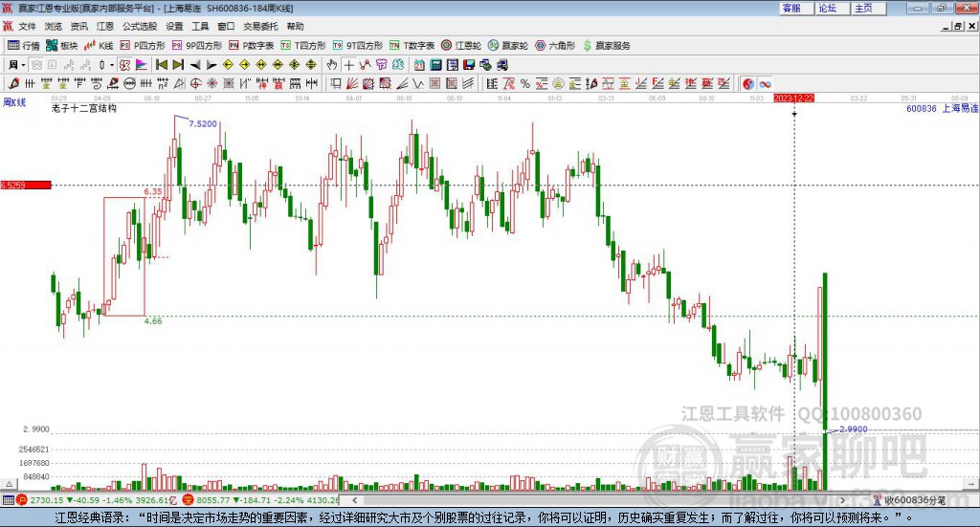Open 赢家服务 with dollar icon
The width and height of the screenshot is (980, 527).
[606, 46]
